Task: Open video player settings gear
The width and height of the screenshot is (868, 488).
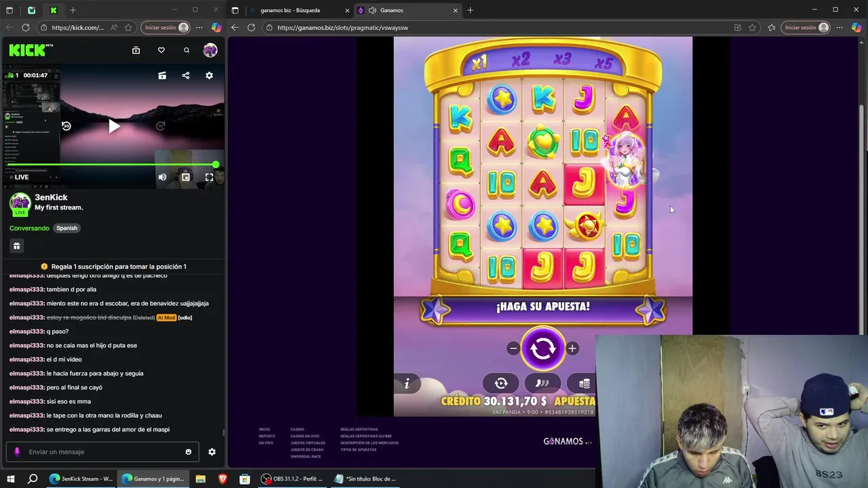Action: tap(209, 75)
